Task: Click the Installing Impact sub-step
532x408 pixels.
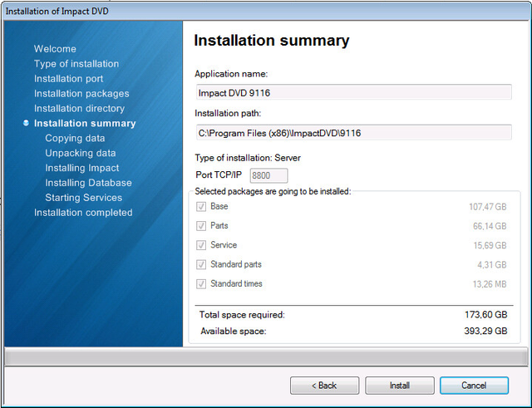Action: pos(82,168)
